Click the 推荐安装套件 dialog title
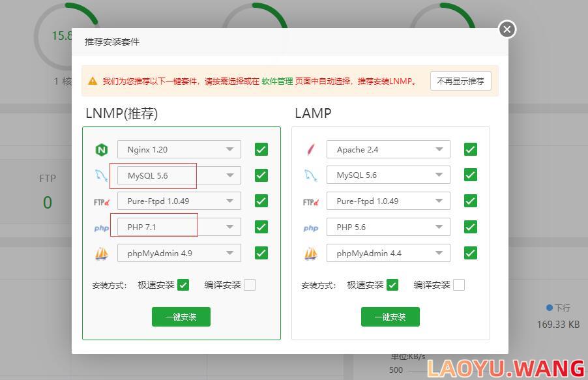Viewport: 588px width, 380px height. (112, 42)
